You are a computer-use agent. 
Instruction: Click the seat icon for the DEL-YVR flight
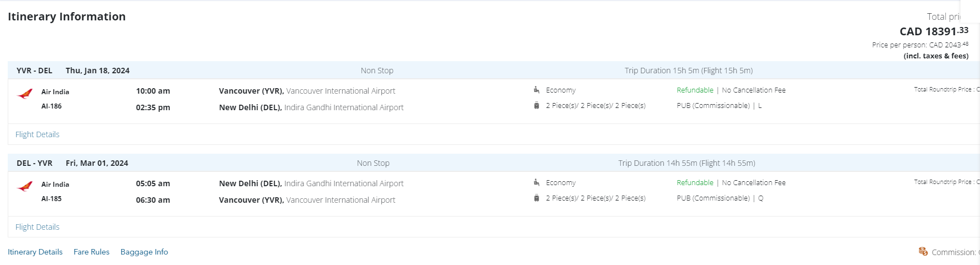tap(536, 182)
